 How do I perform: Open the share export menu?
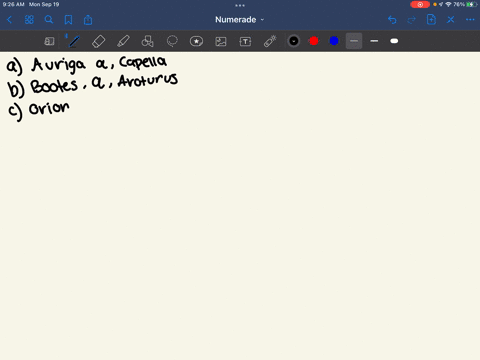pos(88,20)
